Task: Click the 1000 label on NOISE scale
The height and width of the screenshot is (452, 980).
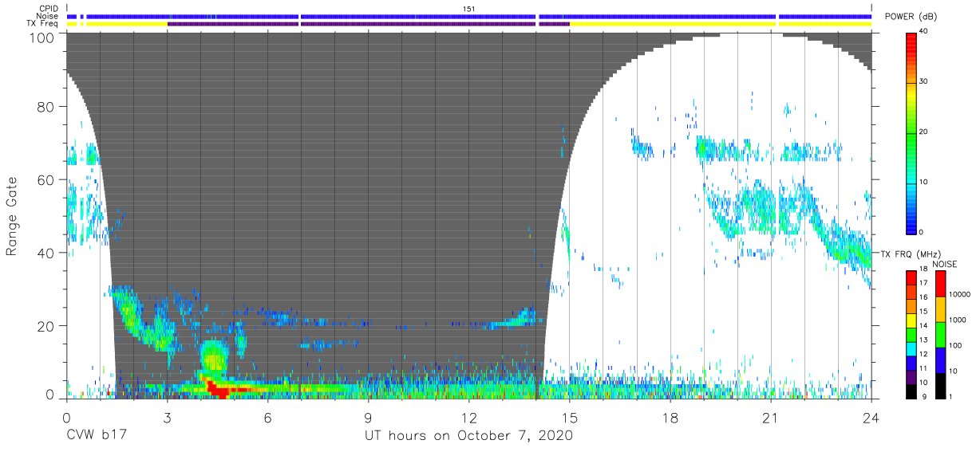Action: [958, 320]
